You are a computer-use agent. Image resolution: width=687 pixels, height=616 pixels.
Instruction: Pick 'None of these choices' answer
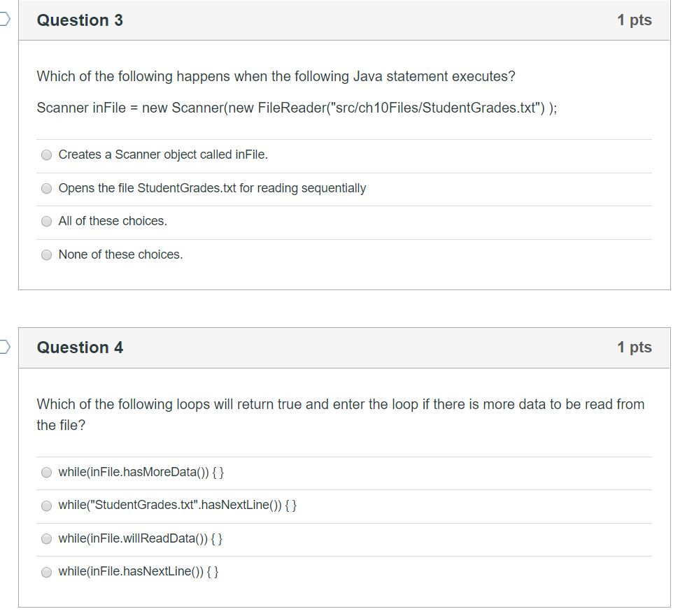(x=46, y=255)
